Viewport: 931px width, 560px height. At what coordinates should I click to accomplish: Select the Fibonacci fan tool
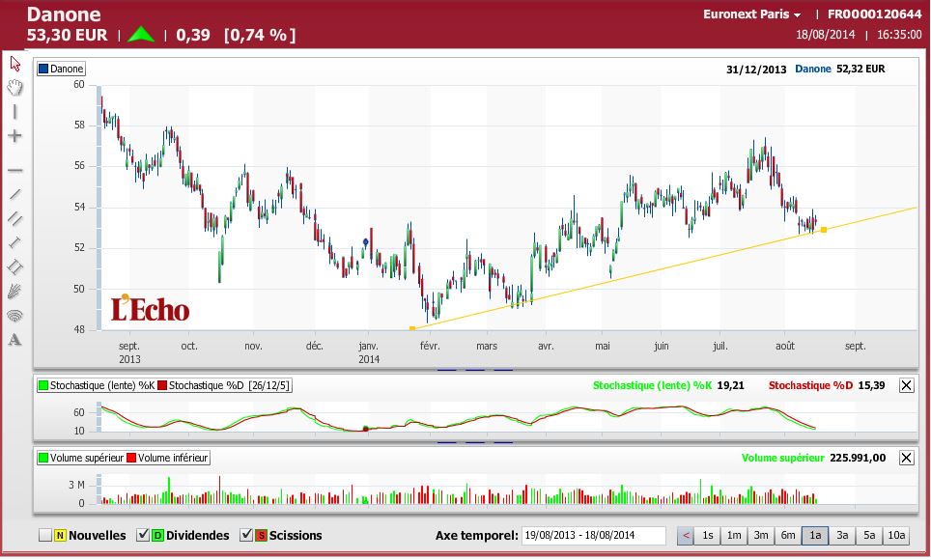14,291
